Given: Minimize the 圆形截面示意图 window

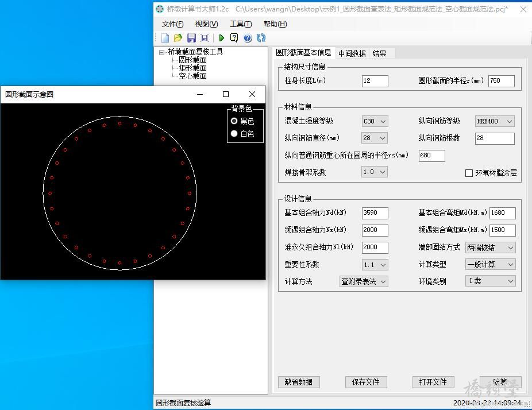Looking at the screenshot, I should coord(200,94).
